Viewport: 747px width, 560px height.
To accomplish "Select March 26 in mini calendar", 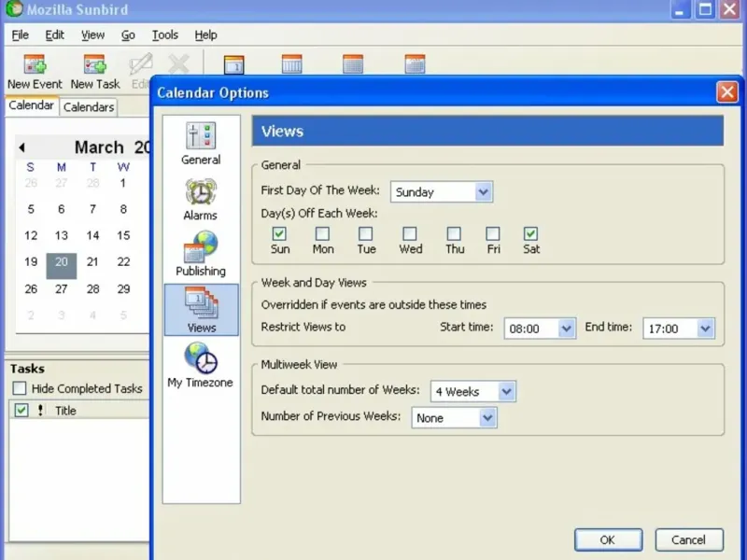I will click(31, 288).
